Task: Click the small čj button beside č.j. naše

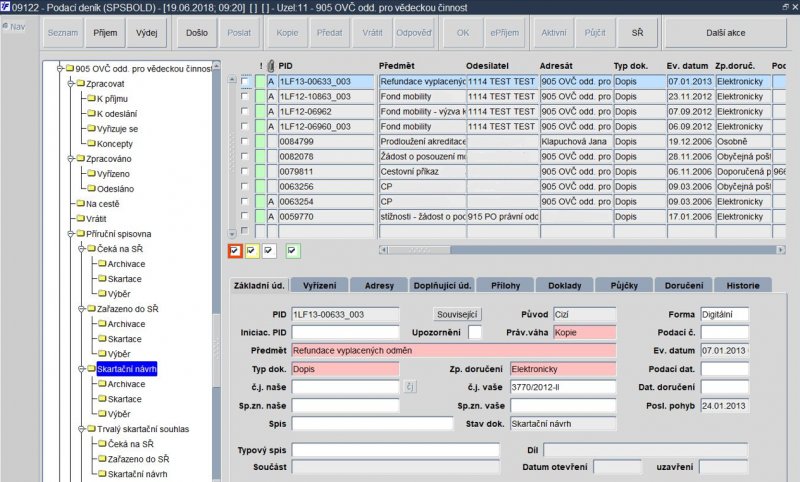Action: pos(409,387)
